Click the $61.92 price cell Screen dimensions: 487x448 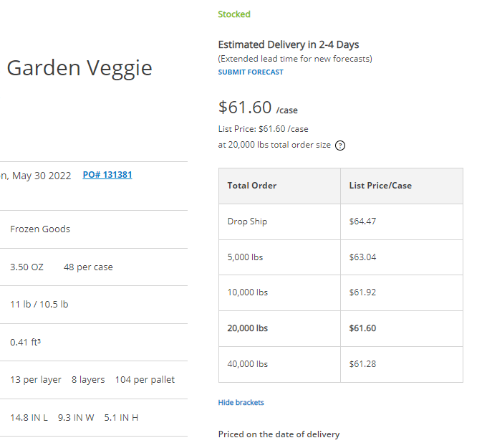pos(362,292)
